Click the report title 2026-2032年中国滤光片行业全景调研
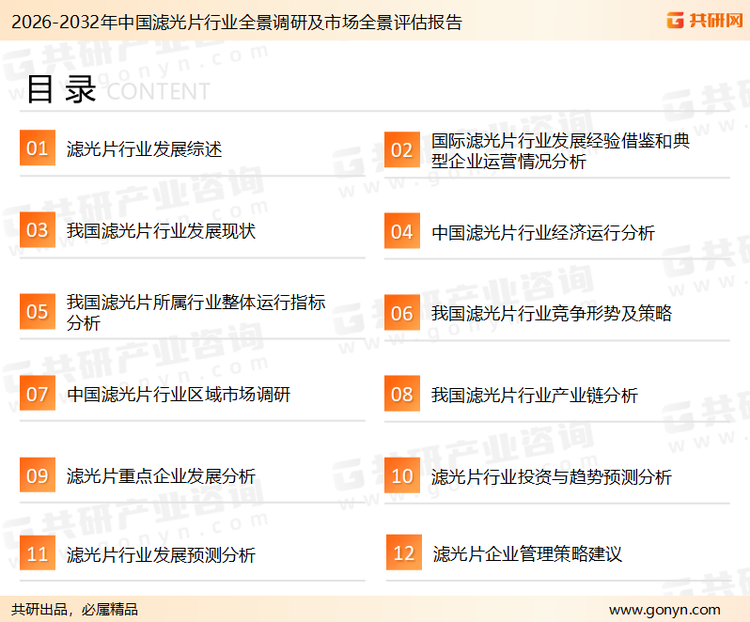Viewport: 750px width, 622px height. coord(237,22)
